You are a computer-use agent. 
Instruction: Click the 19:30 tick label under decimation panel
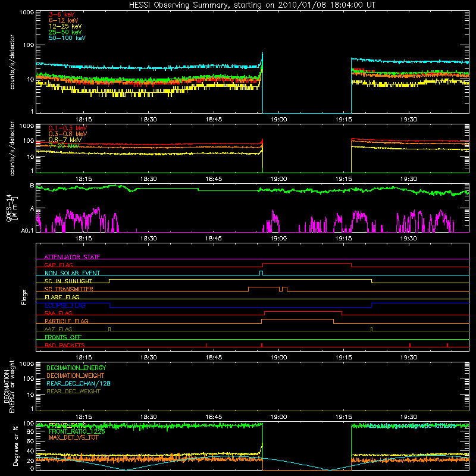coord(409,417)
